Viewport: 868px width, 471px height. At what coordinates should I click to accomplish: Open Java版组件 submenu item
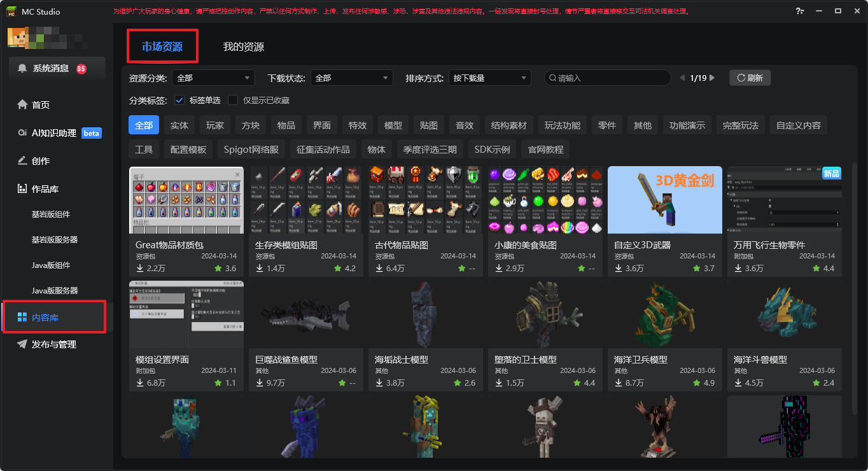[51, 265]
